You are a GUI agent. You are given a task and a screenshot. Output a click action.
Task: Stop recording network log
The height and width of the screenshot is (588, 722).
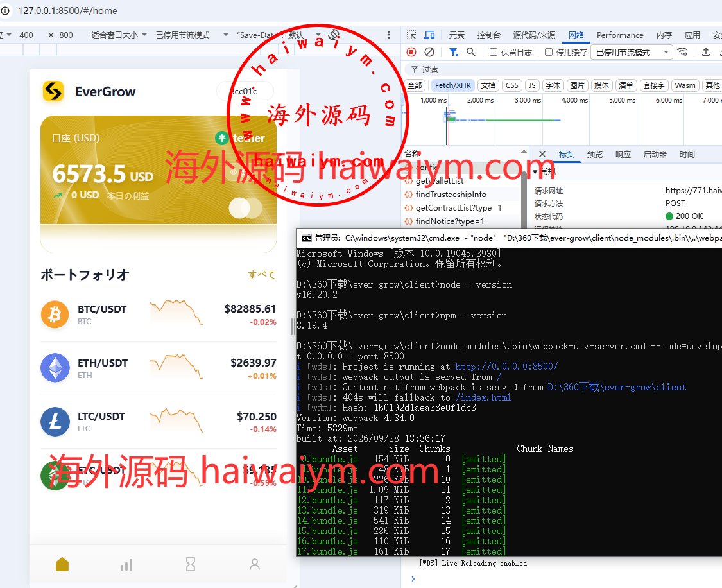point(411,52)
